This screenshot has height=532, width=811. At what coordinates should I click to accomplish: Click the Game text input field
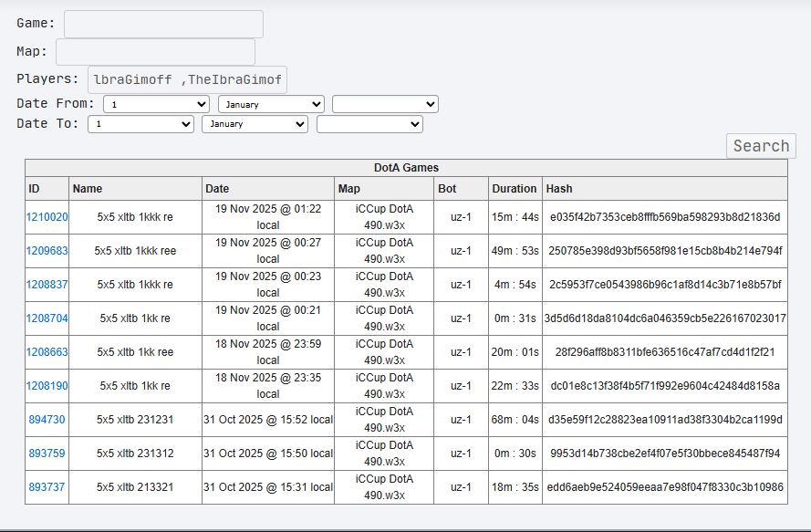163,24
